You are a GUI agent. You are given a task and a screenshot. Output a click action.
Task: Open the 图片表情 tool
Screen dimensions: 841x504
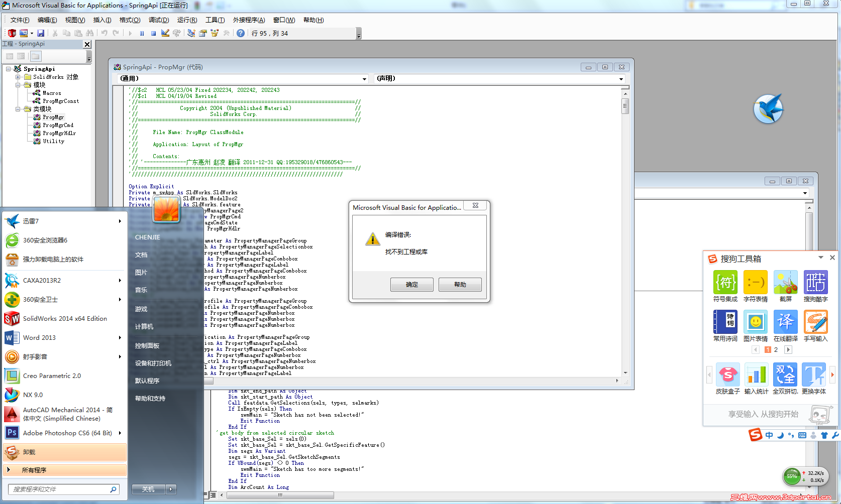[756, 326]
